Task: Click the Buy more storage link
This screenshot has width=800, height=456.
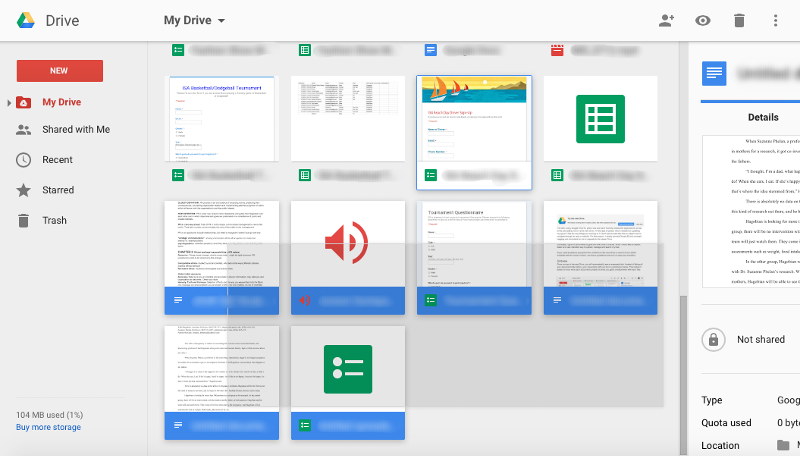Action: click(x=48, y=427)
